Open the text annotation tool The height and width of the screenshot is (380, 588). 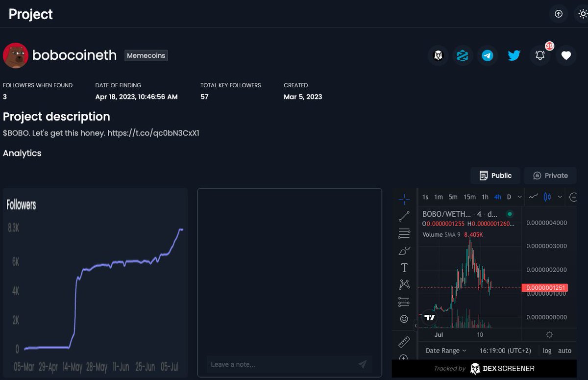click(404, 267)
